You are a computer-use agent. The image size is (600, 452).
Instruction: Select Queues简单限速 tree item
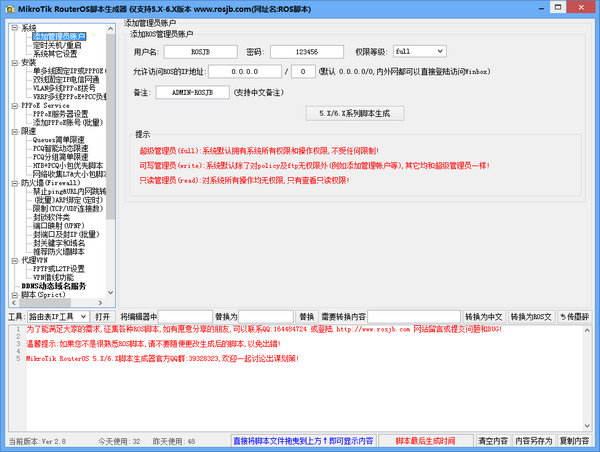[x=59, y=140]
